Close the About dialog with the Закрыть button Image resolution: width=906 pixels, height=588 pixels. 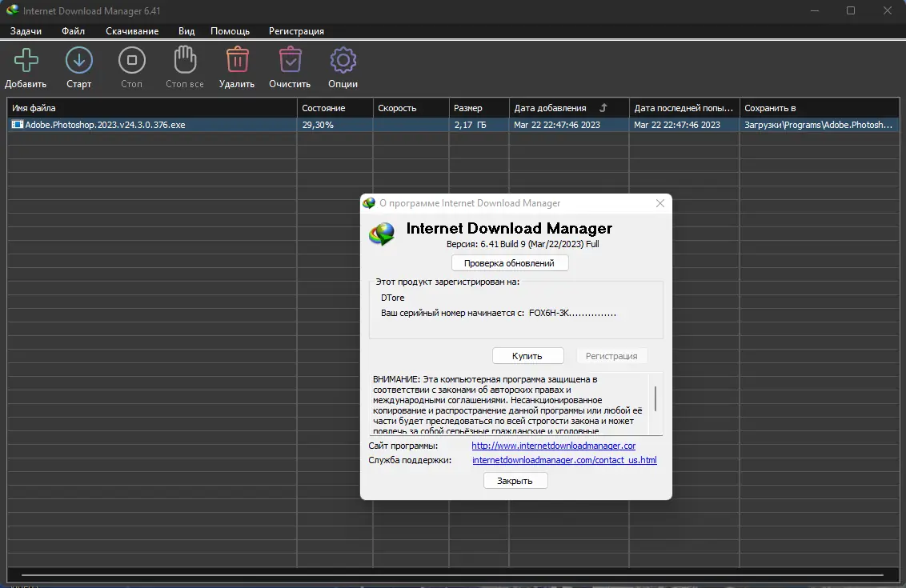point(515,480)
